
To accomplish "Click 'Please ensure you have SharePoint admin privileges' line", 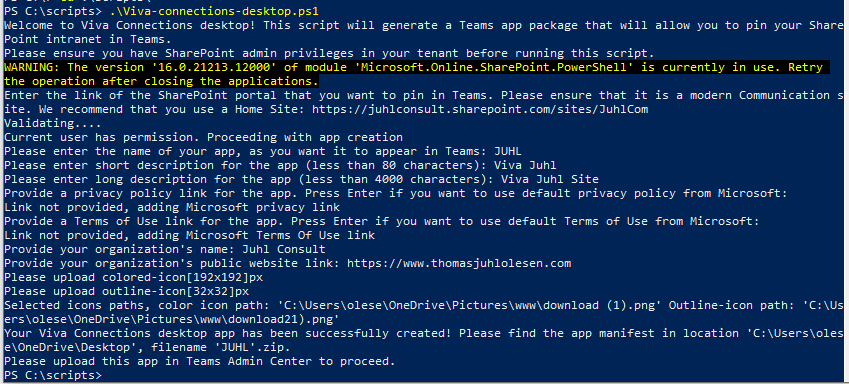I will [329, 53].
